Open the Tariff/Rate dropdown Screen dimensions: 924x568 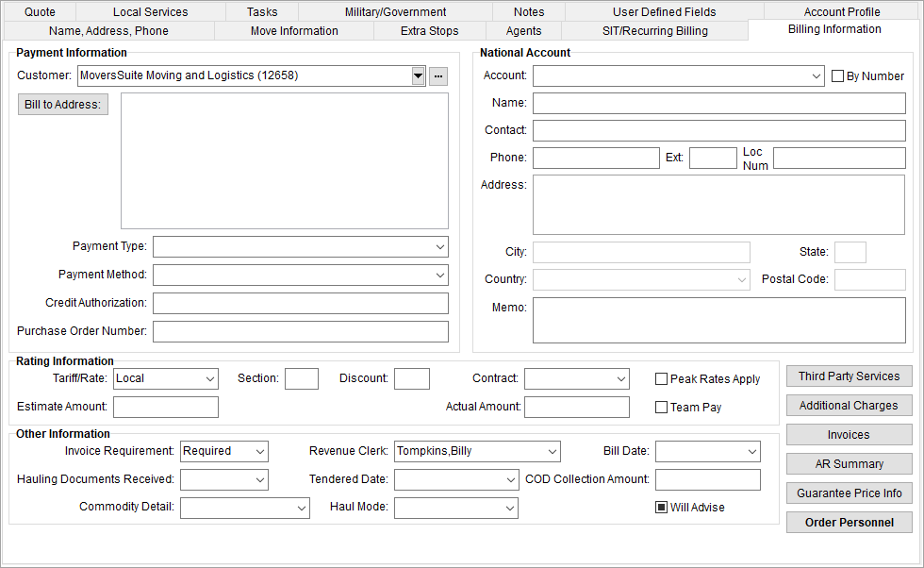point(211,378)
